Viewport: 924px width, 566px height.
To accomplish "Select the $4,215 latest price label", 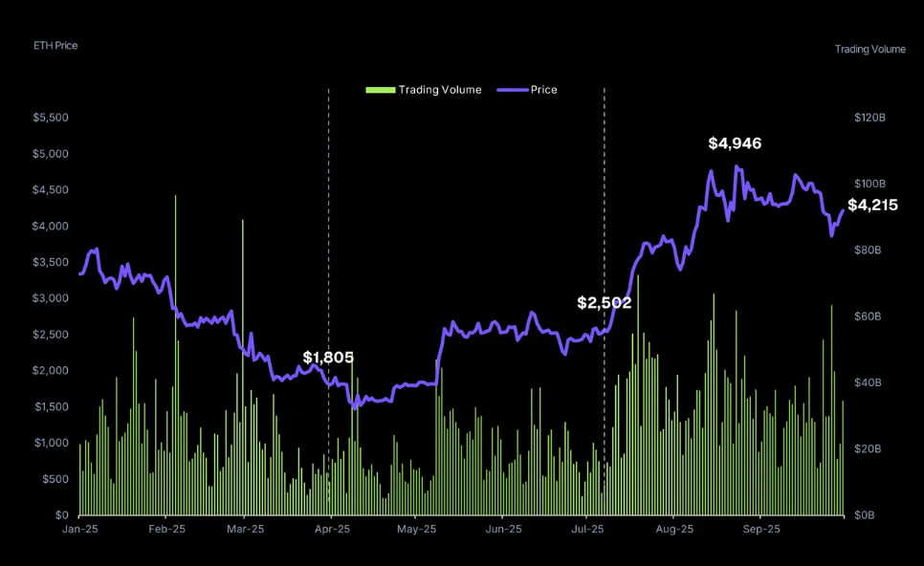I will 872,205.
